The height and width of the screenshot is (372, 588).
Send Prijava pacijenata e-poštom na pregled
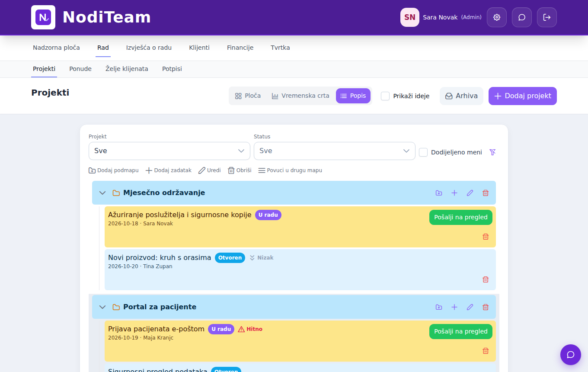(461, 331)
